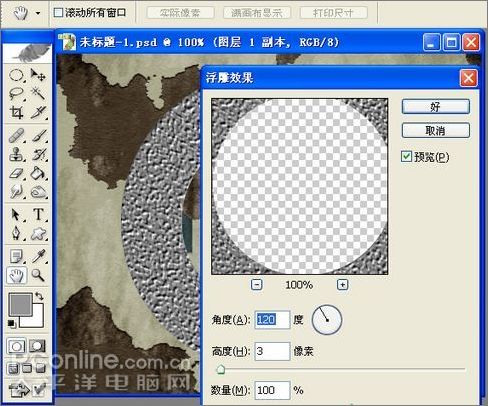Screen dimensions: 488x406
Task: Select the Lasso tool
Action: point(16,94)
